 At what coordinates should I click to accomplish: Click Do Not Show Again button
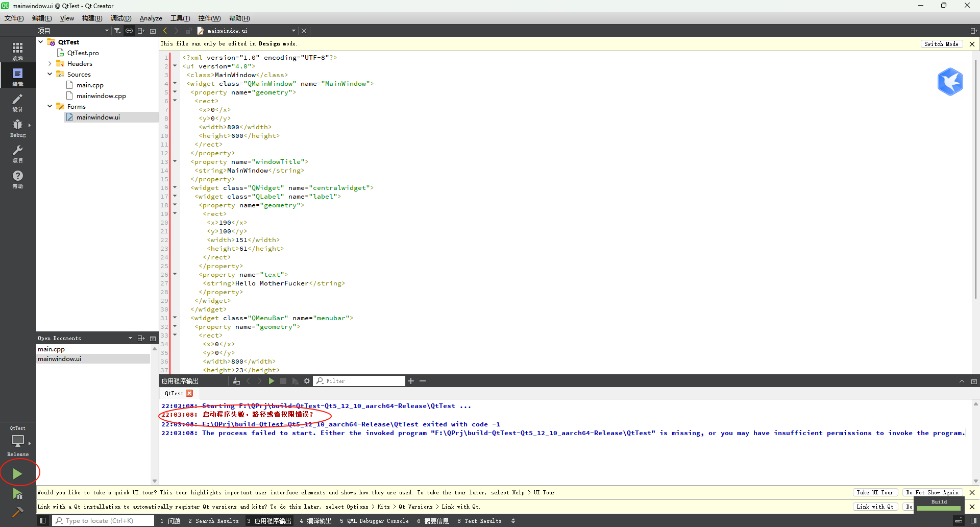932,492
